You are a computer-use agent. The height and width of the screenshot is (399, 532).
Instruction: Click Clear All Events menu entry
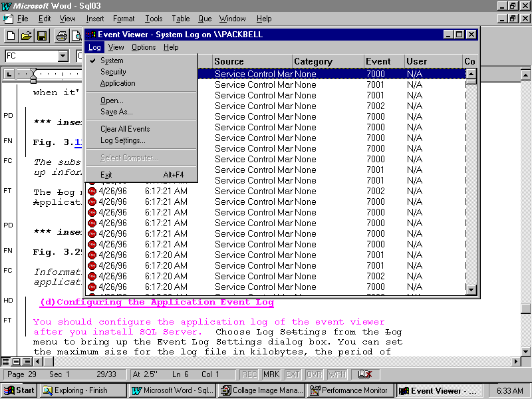click(125, 129)
